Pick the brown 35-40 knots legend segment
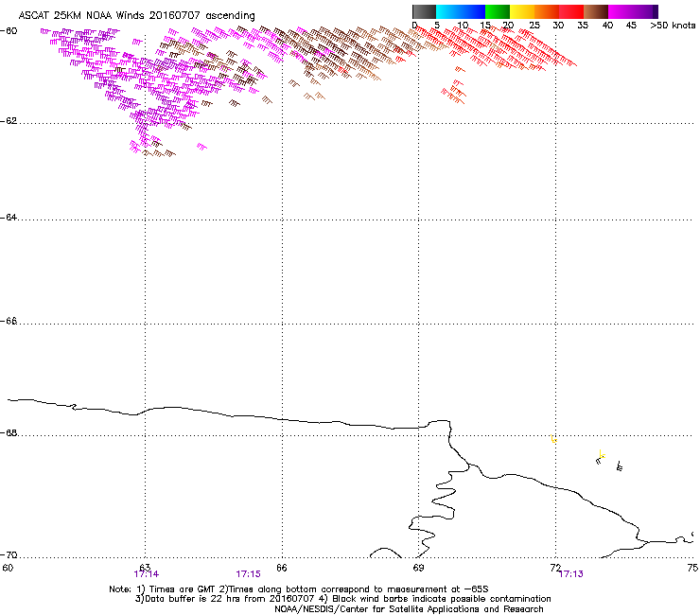700x615 pixels. pyautogui.click(x=596, y=11)
